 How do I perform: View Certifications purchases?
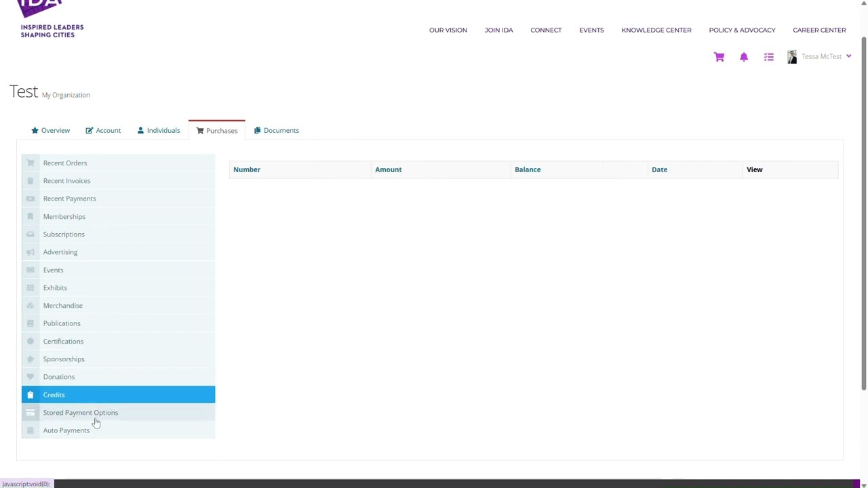pyautogui.click(x=118, y=341)
